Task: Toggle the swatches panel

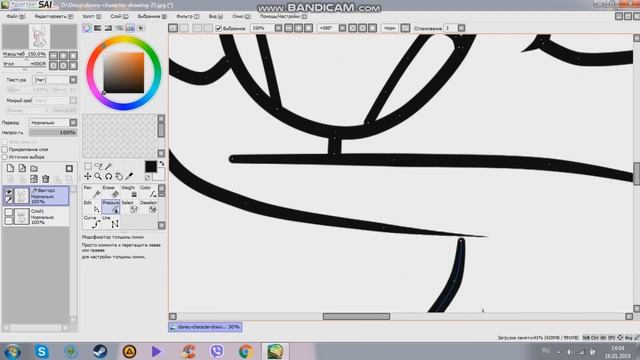Action: pyautogui.click(x=130, y=28)
